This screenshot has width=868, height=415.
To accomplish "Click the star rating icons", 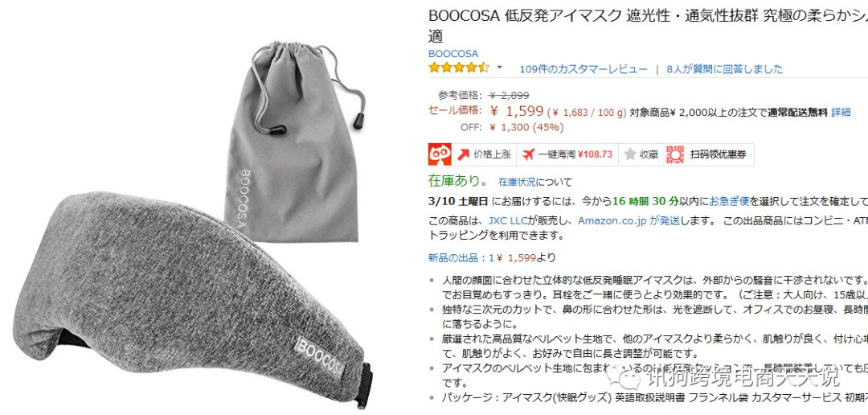I will point(459,68).
